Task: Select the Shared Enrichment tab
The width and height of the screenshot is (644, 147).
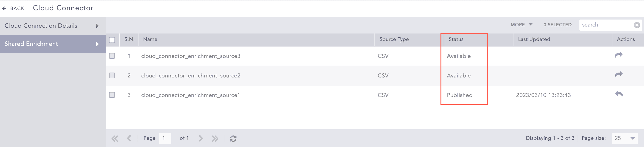Action: tap(53, 44)
